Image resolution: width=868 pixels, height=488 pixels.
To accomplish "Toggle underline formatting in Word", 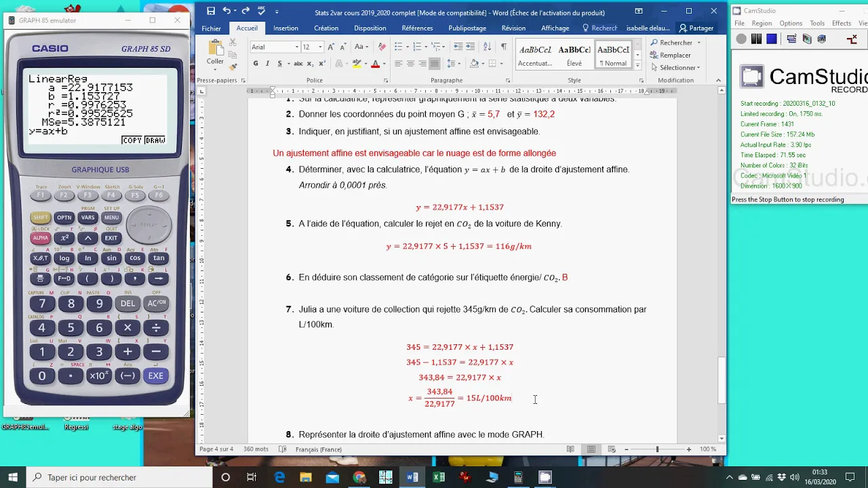I will pos(279,64).
